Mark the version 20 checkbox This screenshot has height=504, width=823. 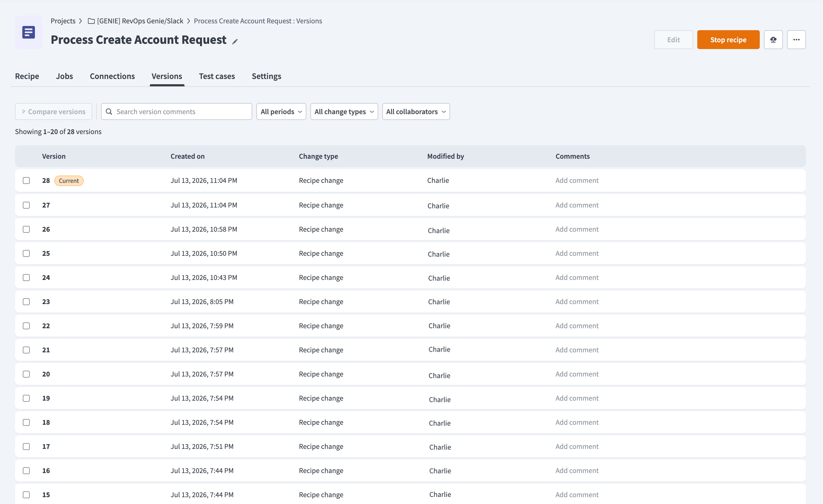click(26, 374)
